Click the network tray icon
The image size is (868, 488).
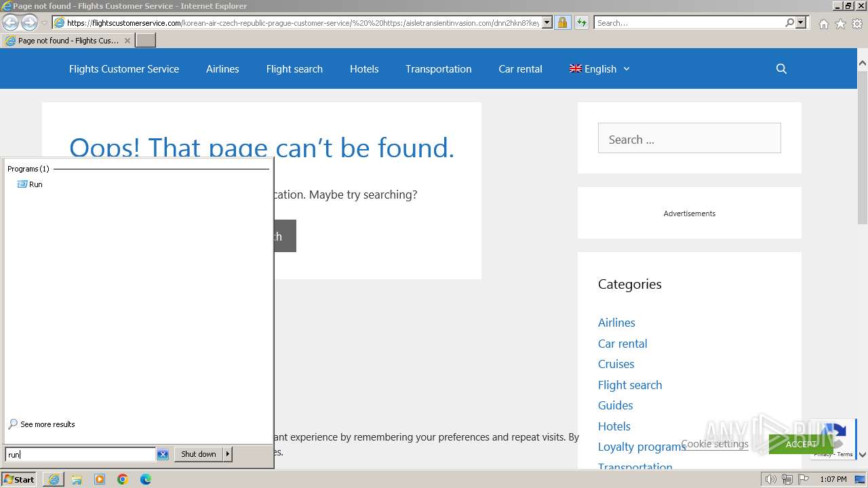pyautogui.click(x=787, y=480)
